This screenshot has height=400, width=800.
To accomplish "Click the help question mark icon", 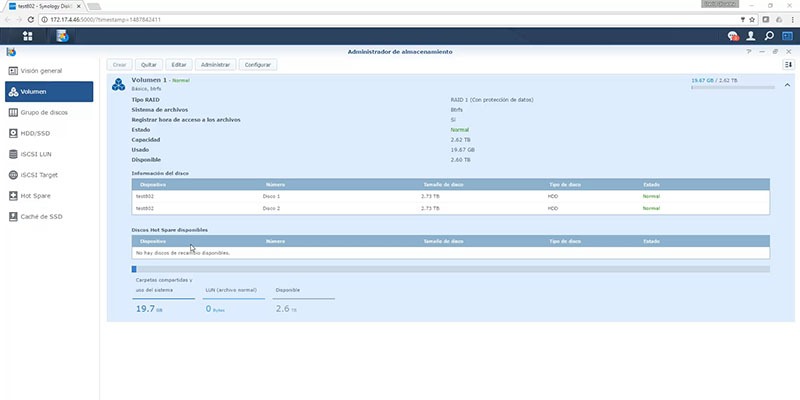I will [749, 52].
